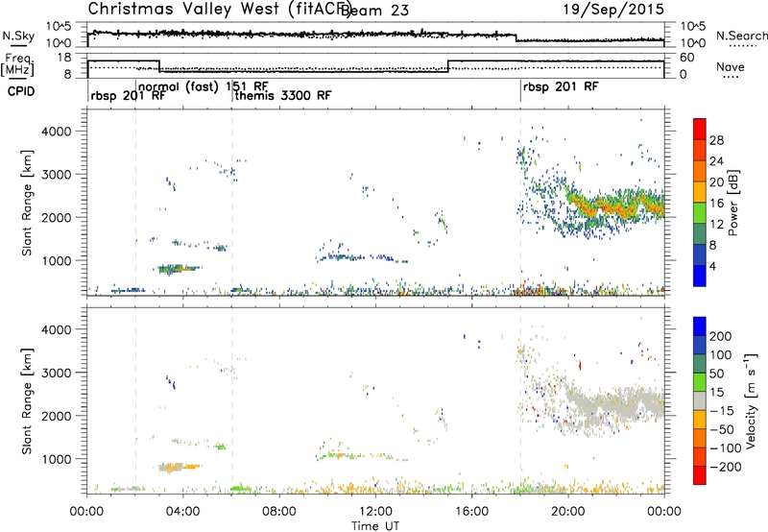Click the 'Beam 23' label
This screenshot has width=768, height=532.
coord(376,10)
